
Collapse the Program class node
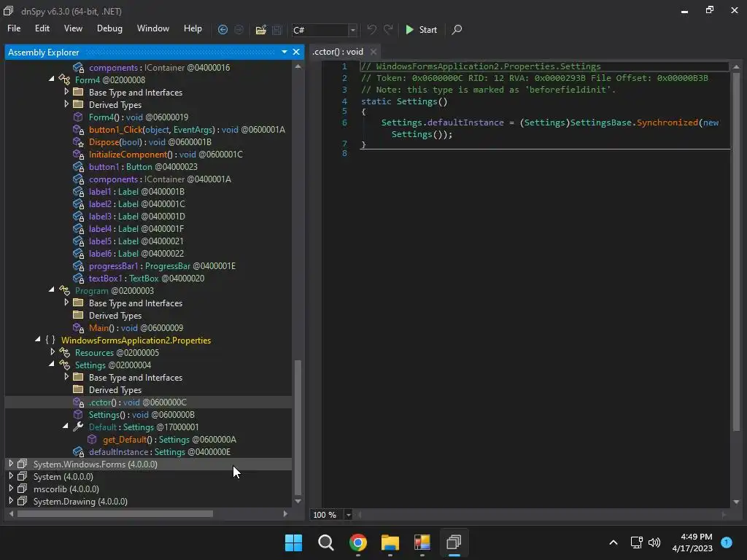click(52, 289)
